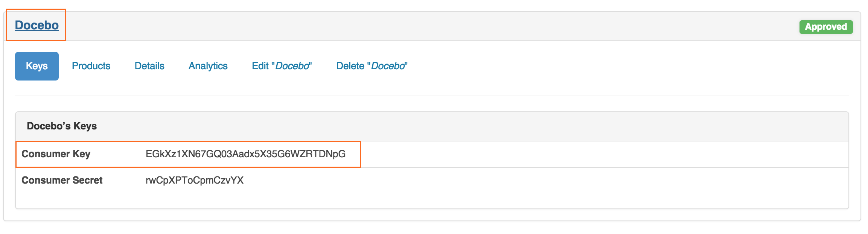Select the rwCpXPToCpmCzvYX secret string
This screenshot has width=868, height=234.
[x=194, y=180]
